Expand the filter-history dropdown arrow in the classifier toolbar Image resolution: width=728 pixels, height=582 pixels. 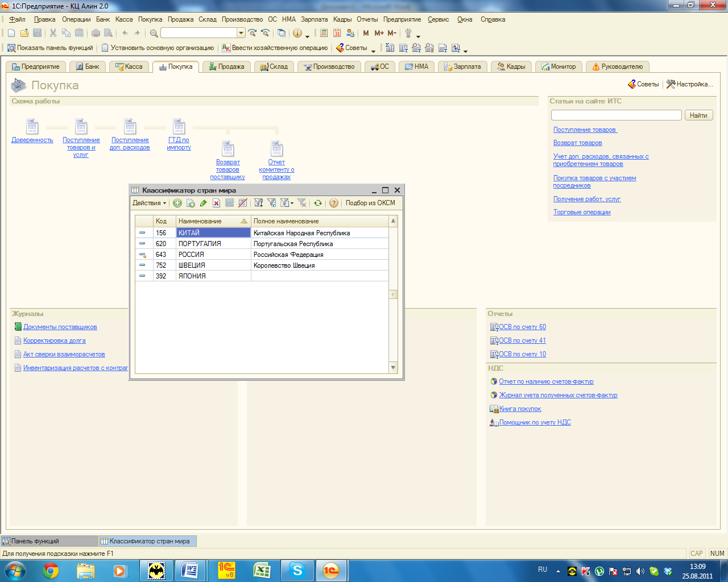coord(292,203)
